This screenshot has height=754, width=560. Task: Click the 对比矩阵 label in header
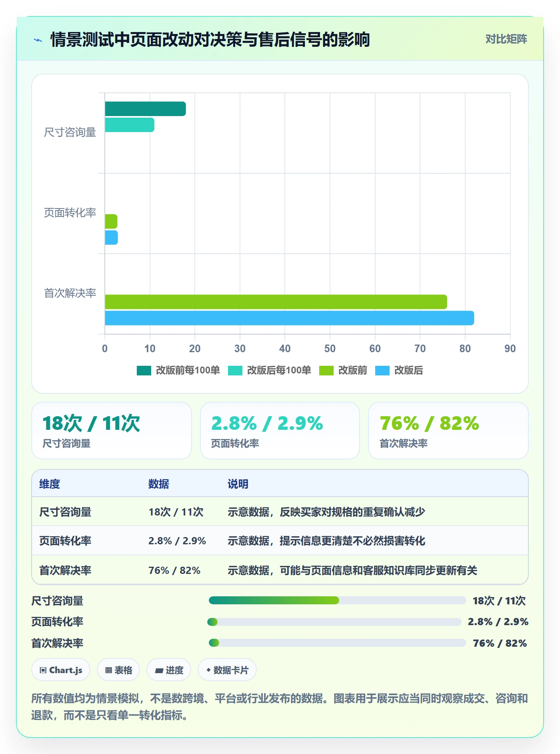[x=506, y=39]
